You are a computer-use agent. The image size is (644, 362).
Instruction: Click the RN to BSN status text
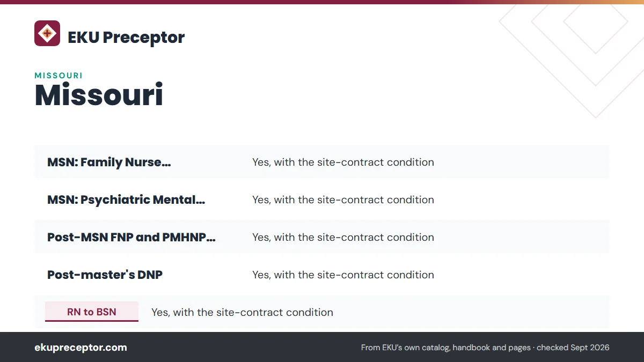[242, 312]
